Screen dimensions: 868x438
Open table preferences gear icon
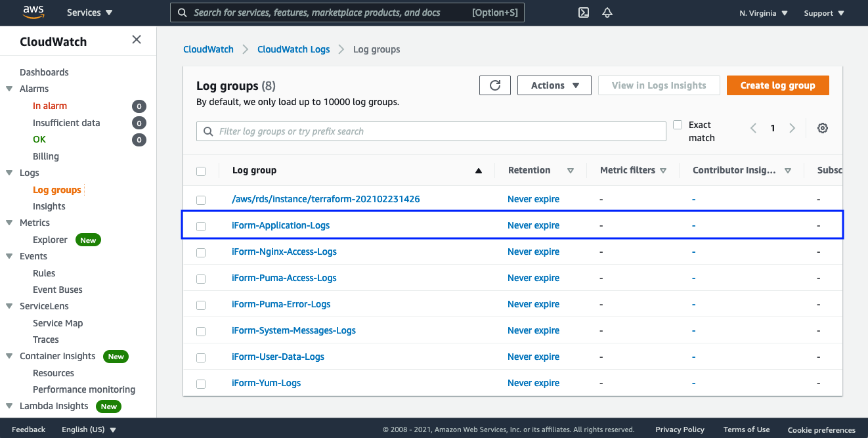(x=822, y=128)
